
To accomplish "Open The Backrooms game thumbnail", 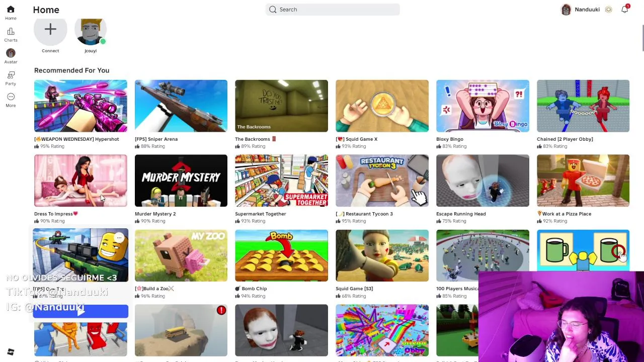I will 281,106.
